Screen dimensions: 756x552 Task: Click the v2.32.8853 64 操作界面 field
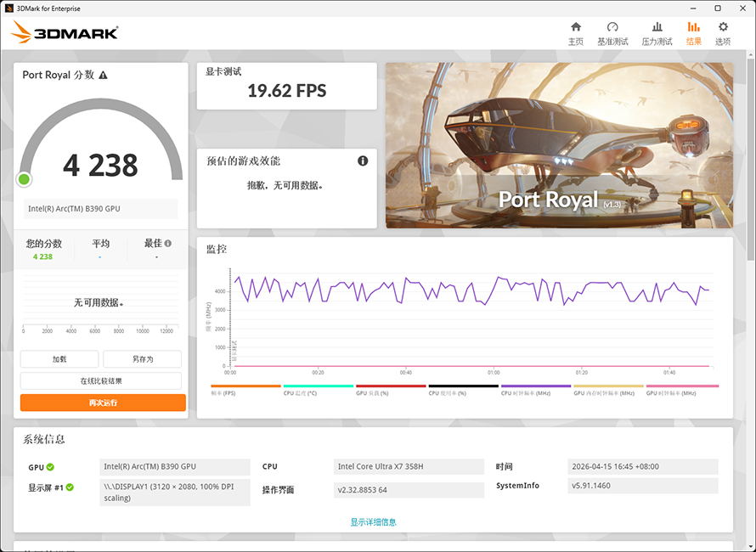point(409,490)
